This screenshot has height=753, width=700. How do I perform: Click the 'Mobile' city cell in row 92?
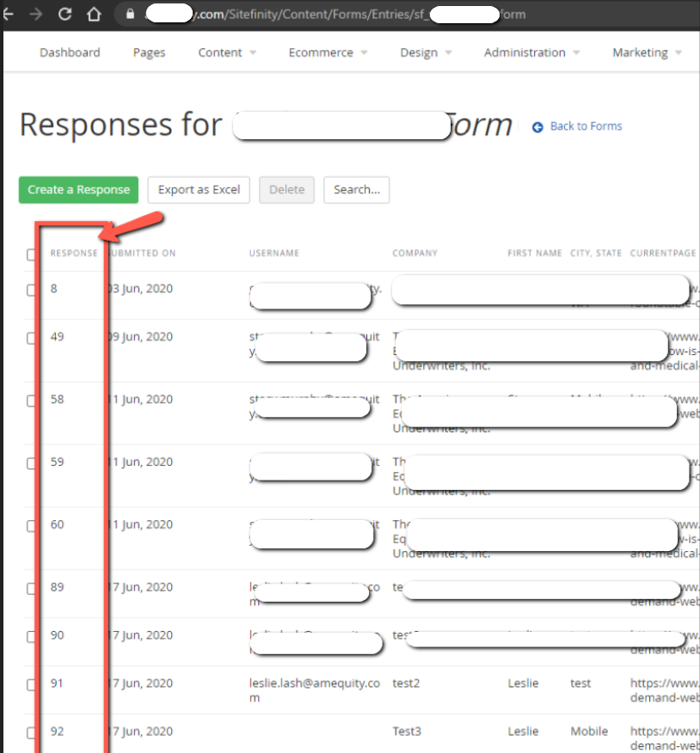point(589,731)
